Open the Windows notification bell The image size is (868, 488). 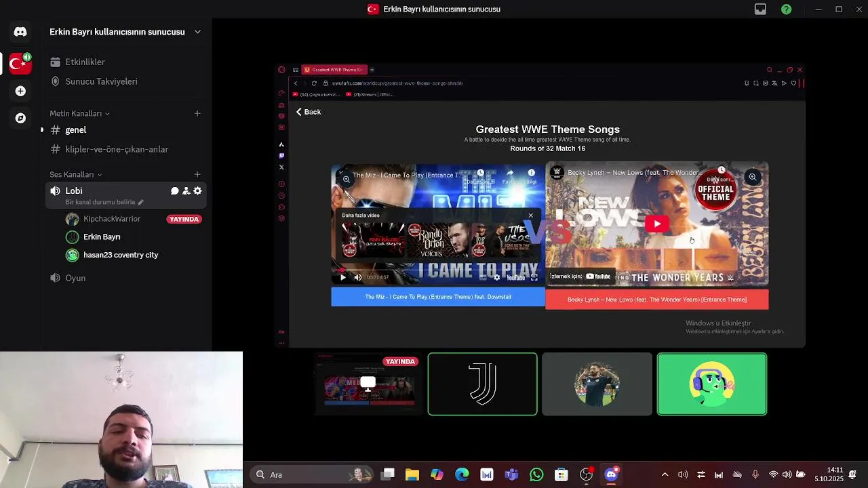[x=852, y=474]
